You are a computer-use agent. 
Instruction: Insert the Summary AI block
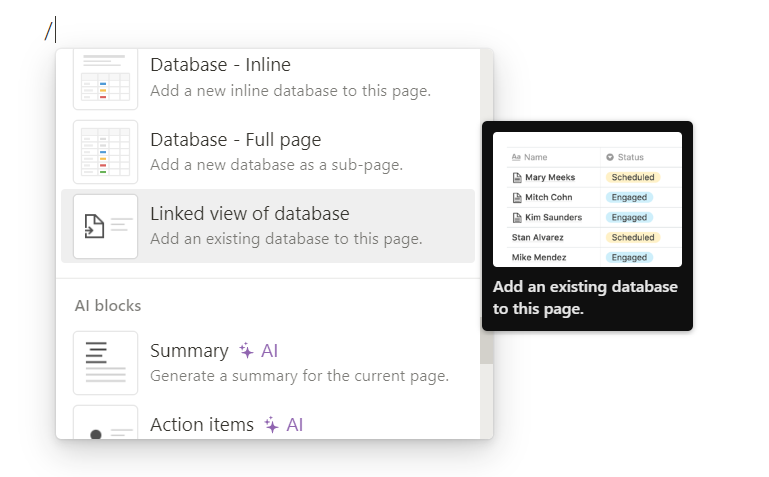[299, 362]
